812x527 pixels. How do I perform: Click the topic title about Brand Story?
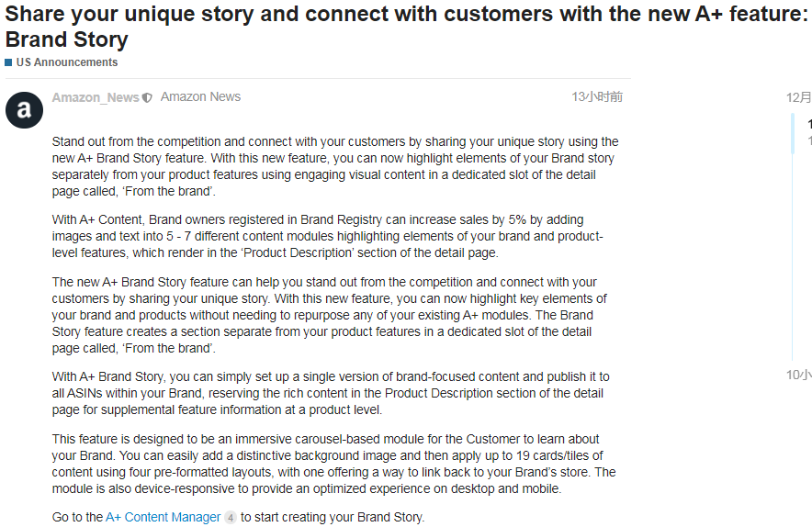click(404, 28)
